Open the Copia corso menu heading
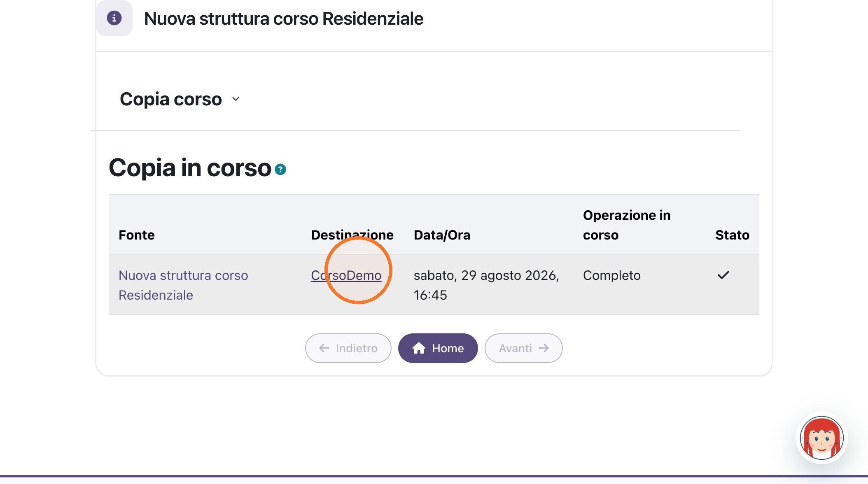The width and height of the screenshot is (868, 484). coord(171,99)
